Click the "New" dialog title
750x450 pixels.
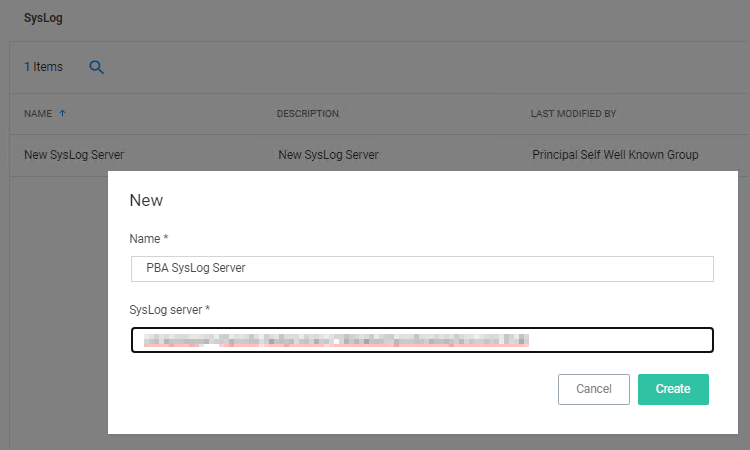(146, 200)
